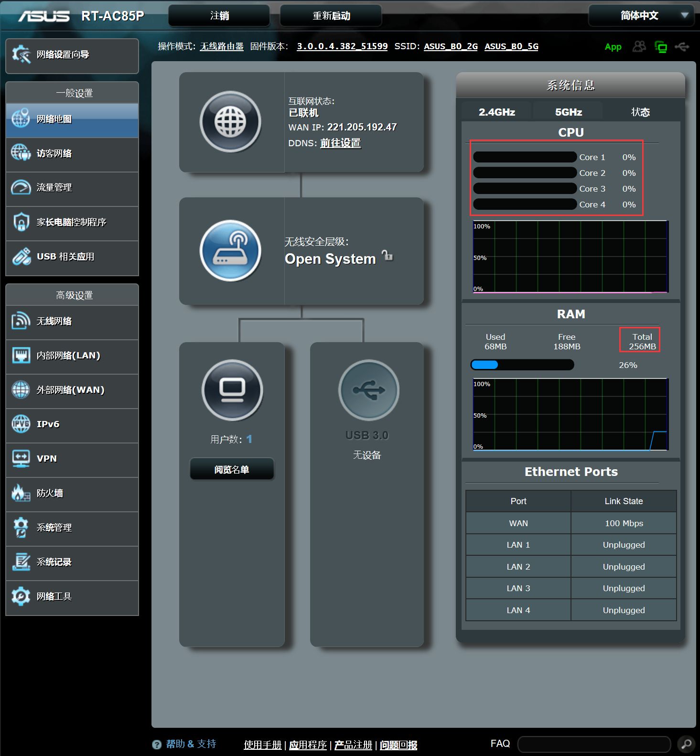Viewport: 700px width, 756px height.
Task: Click the USB 3.0 device icon
Action: tap(368, 390)
